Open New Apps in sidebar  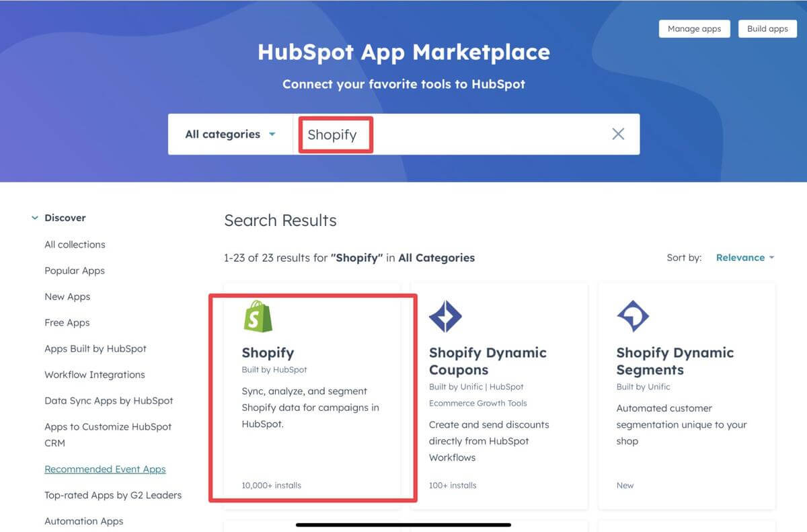tap(67, 297)
